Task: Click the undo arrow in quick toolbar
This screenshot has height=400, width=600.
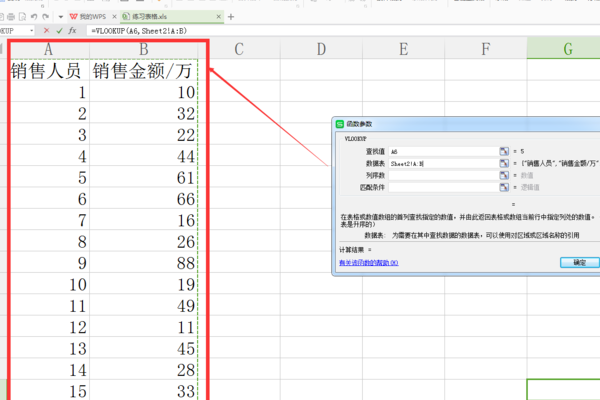Action: 33,17
